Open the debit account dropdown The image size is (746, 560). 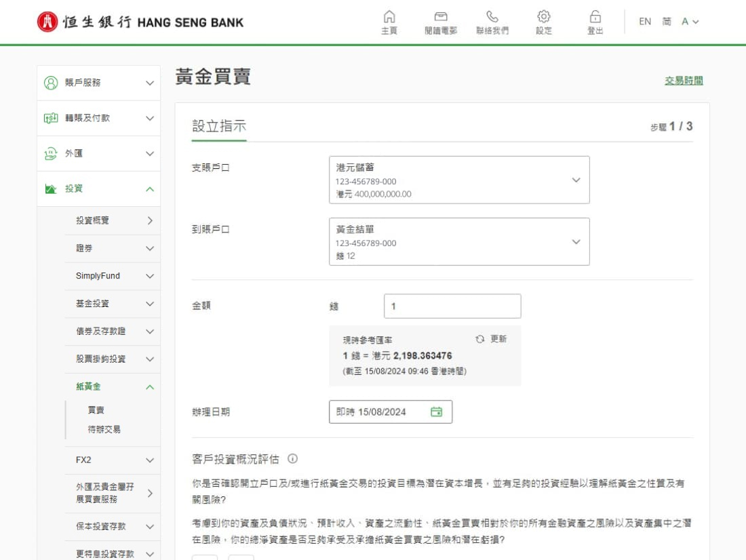point(458,180)
